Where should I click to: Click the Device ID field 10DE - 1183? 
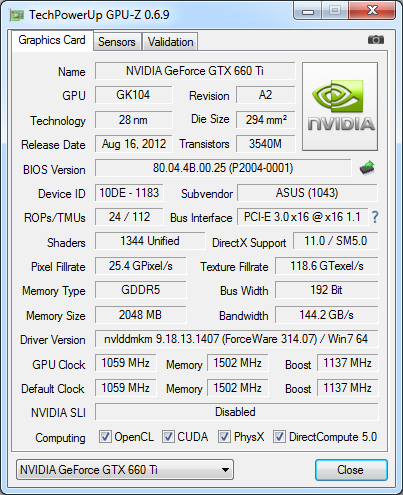[129, 193]
